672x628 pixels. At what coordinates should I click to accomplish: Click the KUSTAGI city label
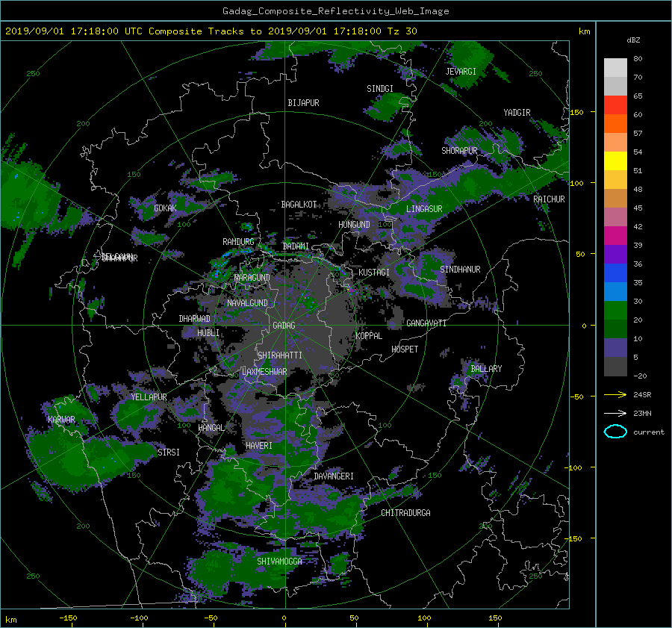(374, 273)
